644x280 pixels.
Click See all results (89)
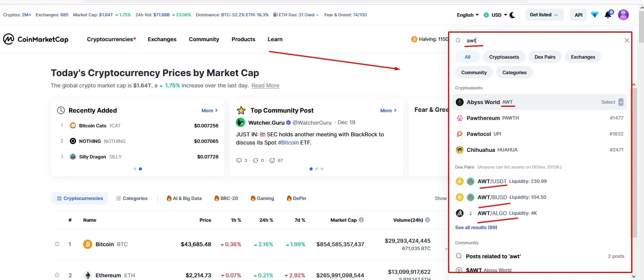[x=476, y=228]
